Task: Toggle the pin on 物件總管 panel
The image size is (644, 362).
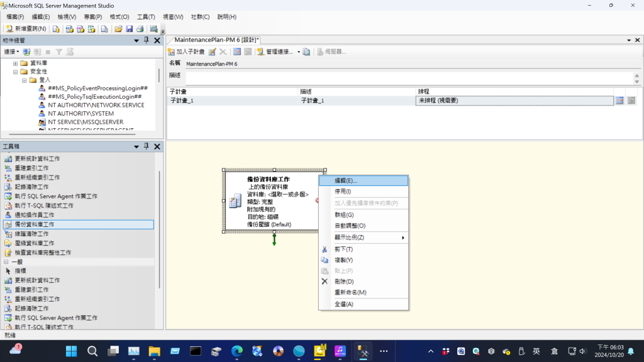Action: [x=147, y=40]
